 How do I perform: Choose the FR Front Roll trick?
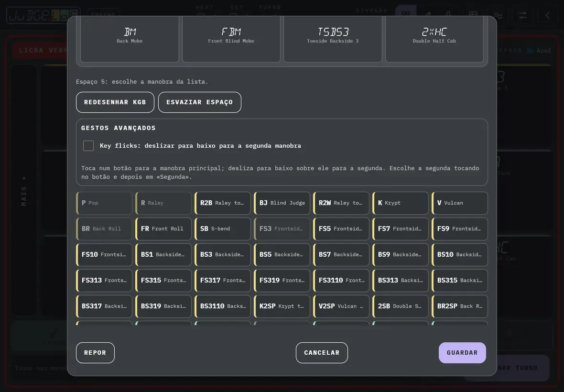163,229
